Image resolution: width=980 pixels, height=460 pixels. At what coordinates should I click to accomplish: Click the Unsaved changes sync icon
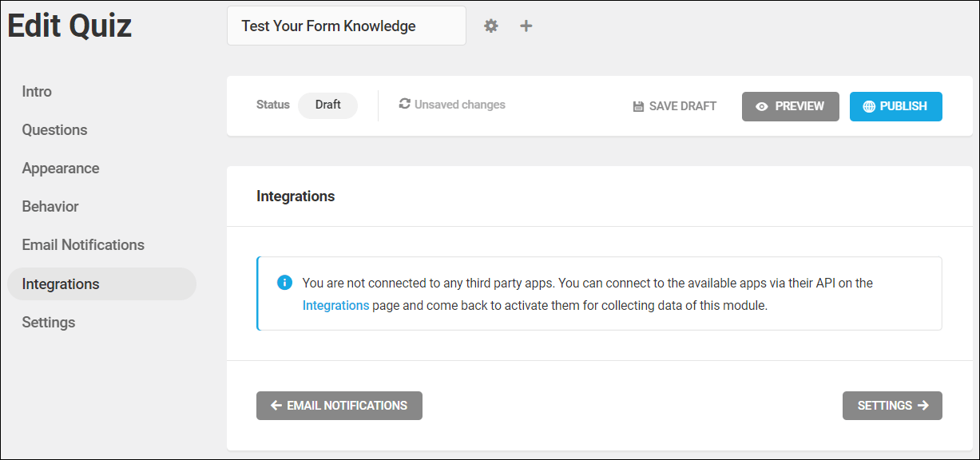tap(405, 104)
